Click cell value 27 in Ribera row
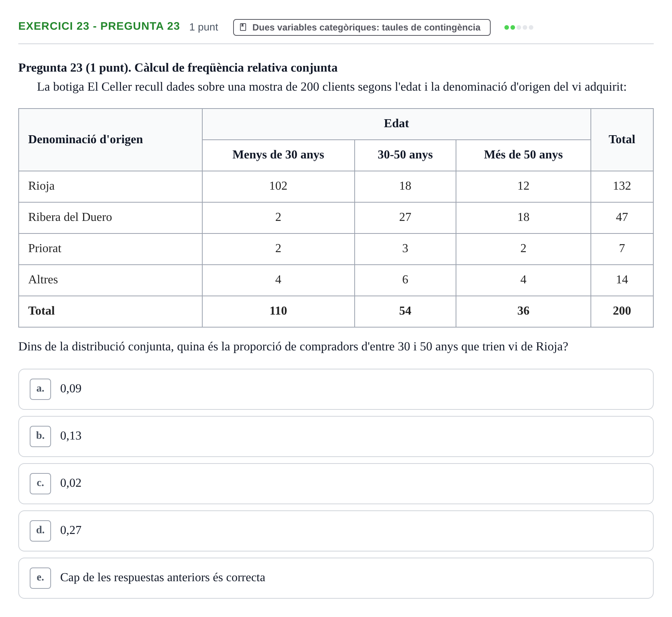This screenshot has width=672, height=617. pos(405,217)
